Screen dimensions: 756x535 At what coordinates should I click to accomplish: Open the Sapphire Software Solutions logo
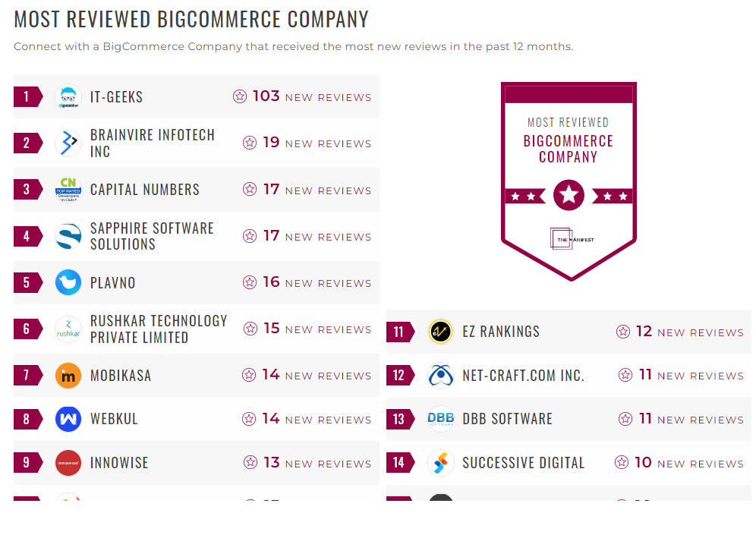68,236
